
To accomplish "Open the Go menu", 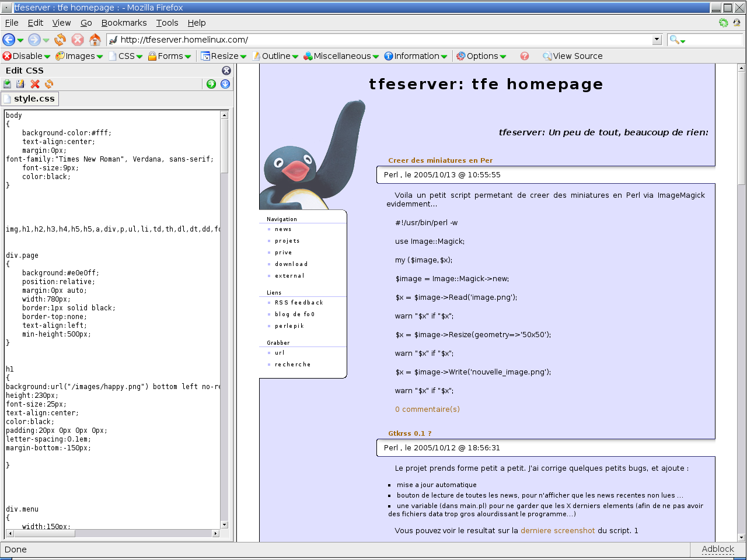I will click(86, 23).
